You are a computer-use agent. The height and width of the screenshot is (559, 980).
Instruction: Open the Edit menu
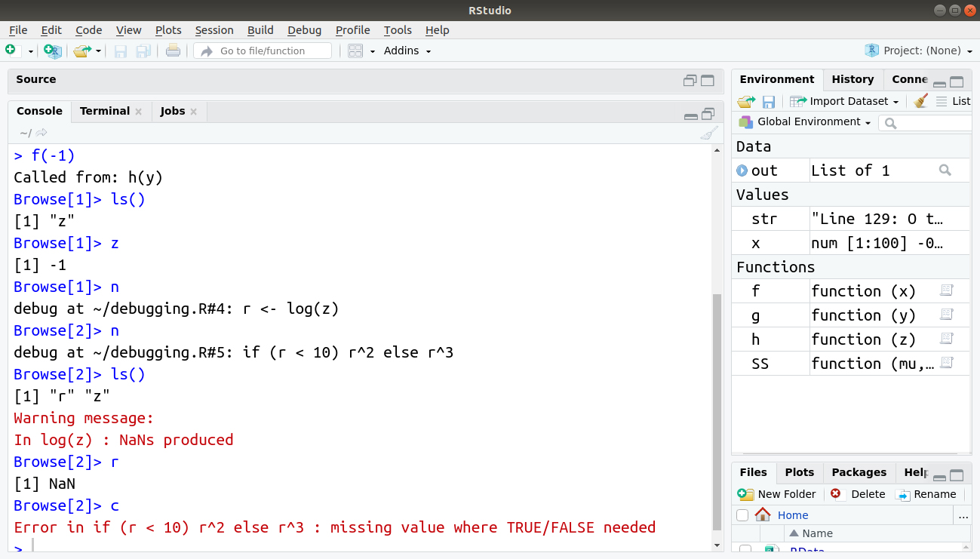point(51,30)
